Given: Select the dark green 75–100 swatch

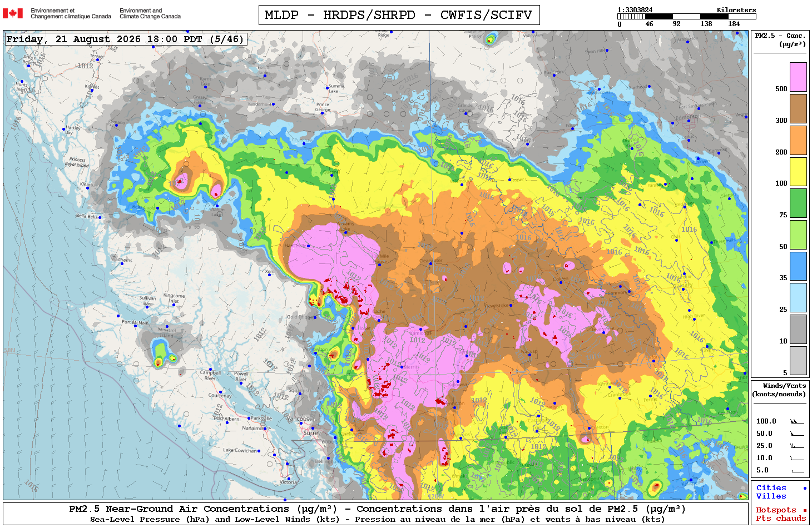Looking at the screenshot, I should 798,203.
